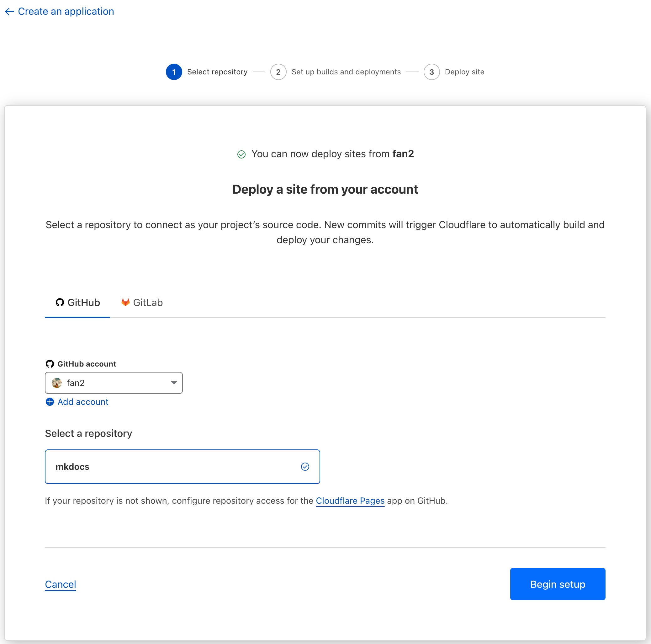The image size is (651, 644).
Task: Click the plus icon next to Add account
Action: point(50,402)
